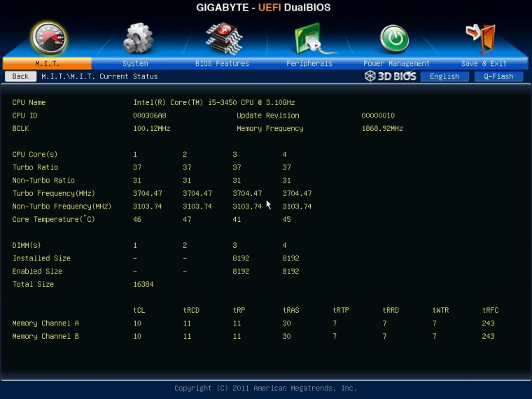
Task: Click the tRTP column header
Action: (x=341, y=310)
